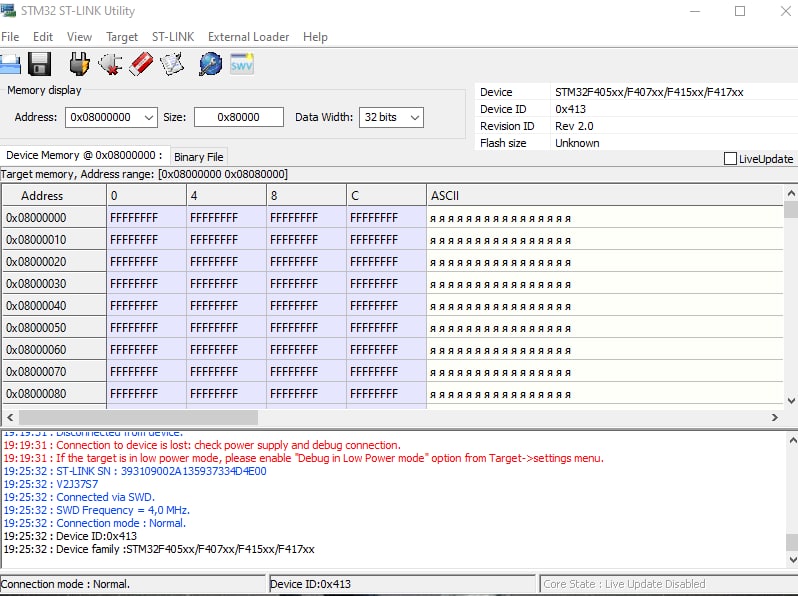This screenshot has height=596, width=798.
Task: Click the Open file toolbar icon
Action: [10, 64]
